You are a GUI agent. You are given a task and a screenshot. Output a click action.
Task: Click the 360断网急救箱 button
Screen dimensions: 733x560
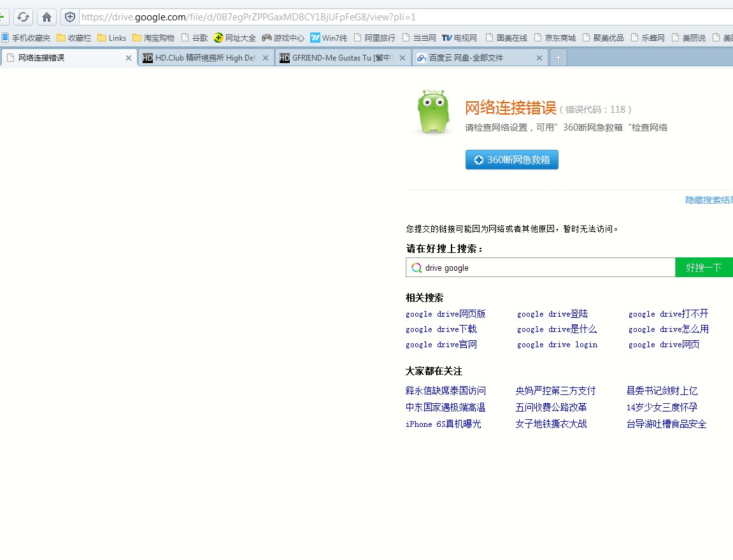tap(512, 159)
